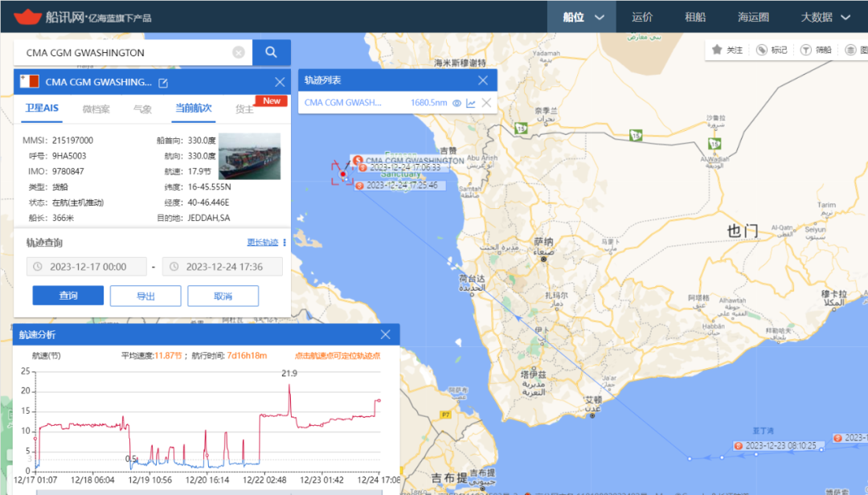The height and width of the screenshot is (495, 868).
Task: Open the 船位 dropdown menu
Action: [583, 17]
